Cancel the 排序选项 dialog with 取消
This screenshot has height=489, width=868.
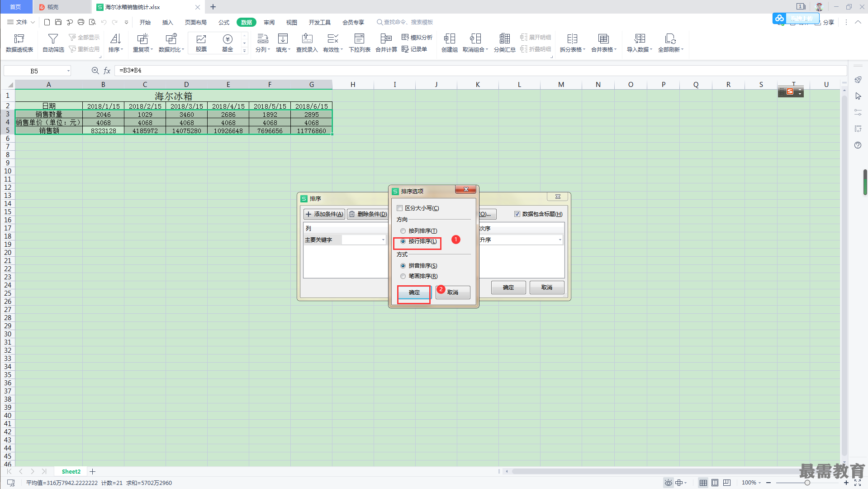point(453,292)
